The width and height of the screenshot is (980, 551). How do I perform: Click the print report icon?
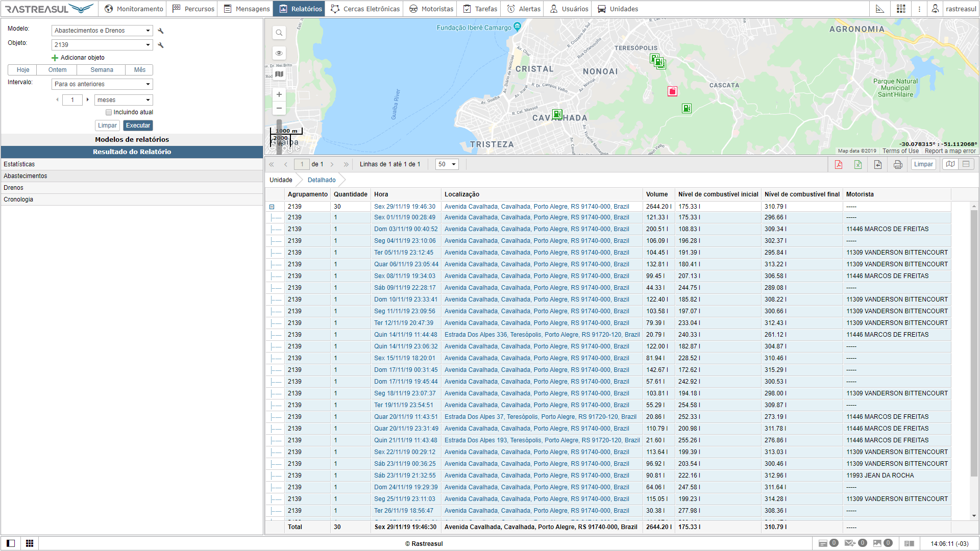898,164
